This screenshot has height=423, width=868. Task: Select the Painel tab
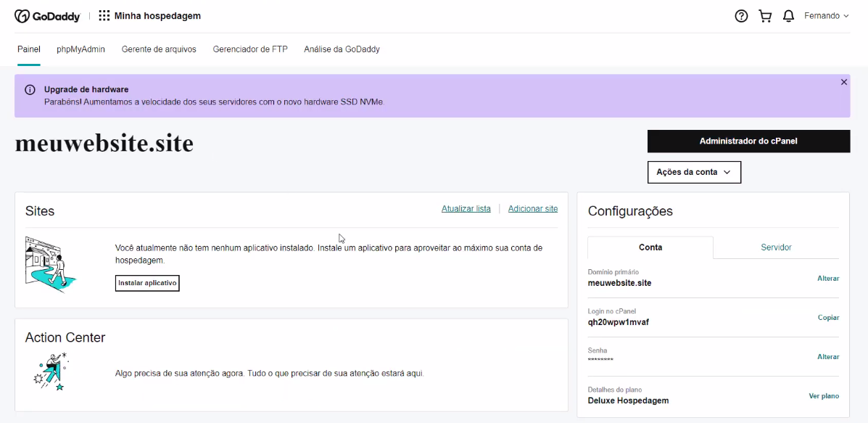click(x=29, y=49)
